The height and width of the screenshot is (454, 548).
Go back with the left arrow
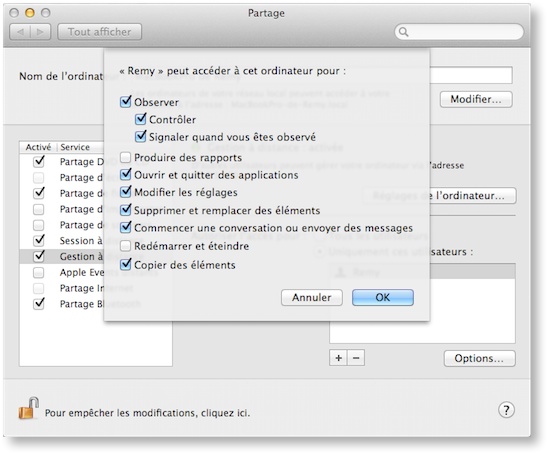20,32
